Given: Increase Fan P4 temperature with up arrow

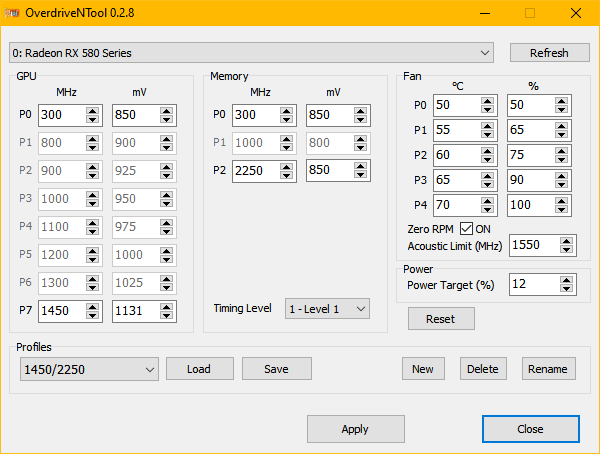Looking at the screenshot, I should coord(488,201).
